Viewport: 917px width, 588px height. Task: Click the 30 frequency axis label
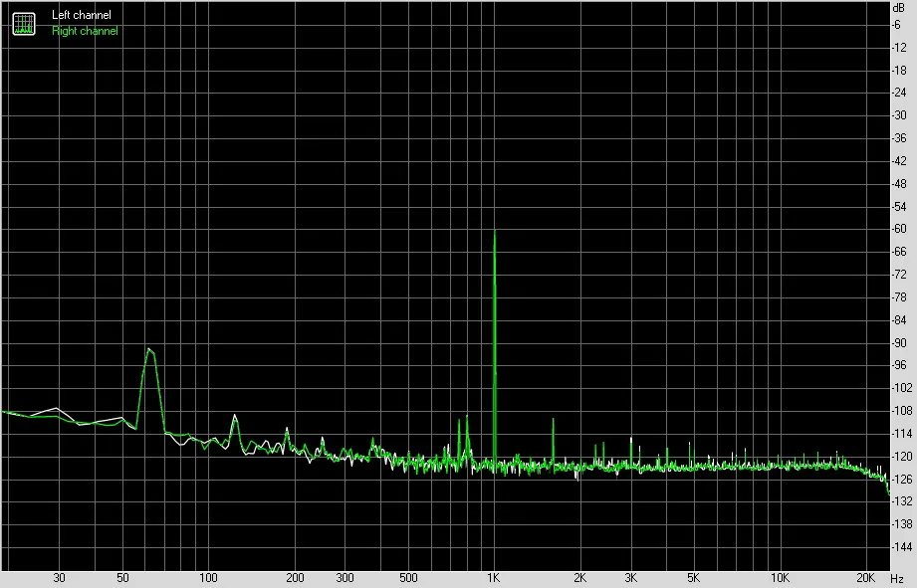(59, 578)
